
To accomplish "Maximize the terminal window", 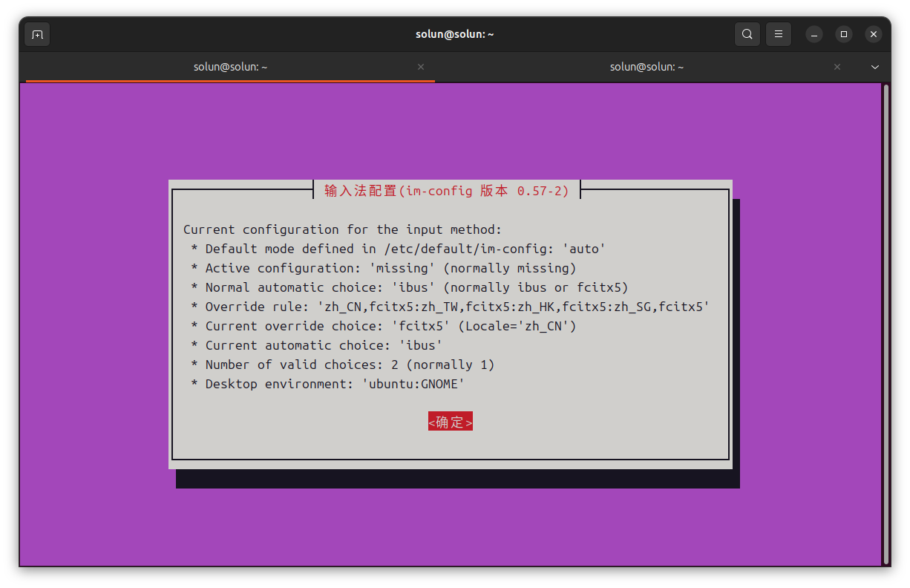I will click(844, 34).
